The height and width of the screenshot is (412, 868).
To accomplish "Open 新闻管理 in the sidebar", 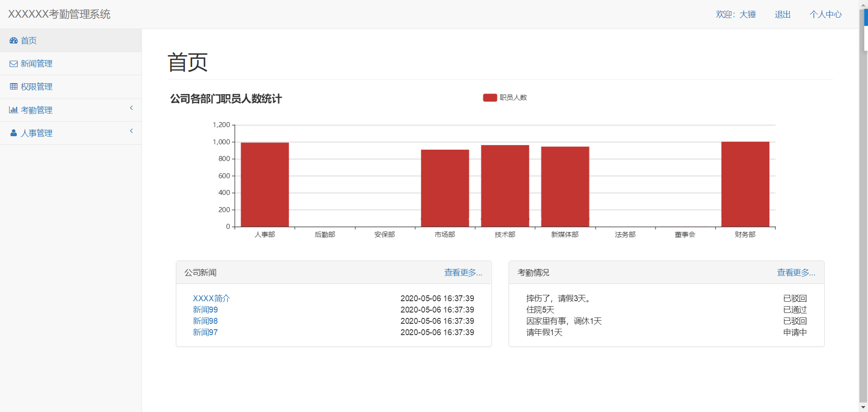I will click(x=71, y=63).
